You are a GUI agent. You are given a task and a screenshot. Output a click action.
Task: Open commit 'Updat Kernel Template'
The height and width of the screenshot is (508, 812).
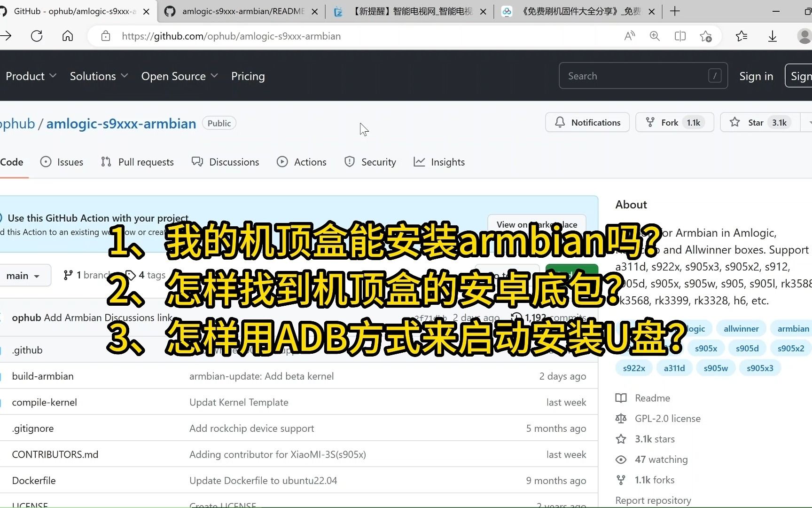click(239, 402)
